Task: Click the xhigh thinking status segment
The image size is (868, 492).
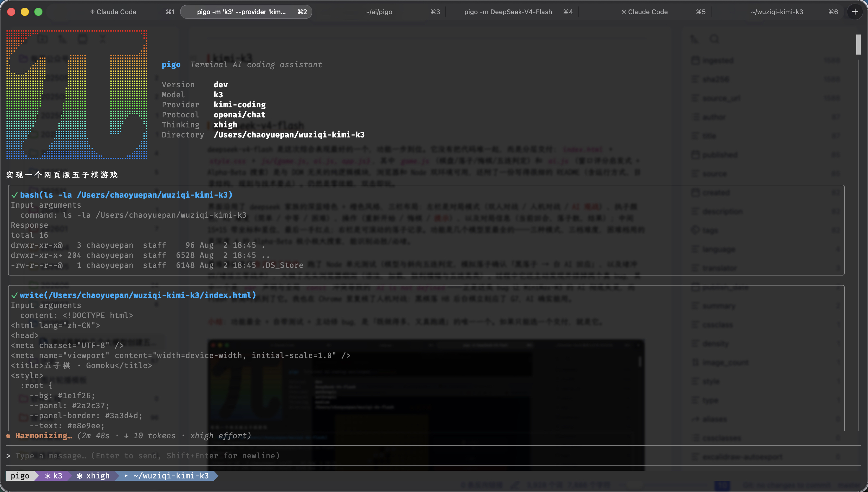Action: (x=93, y=476)
